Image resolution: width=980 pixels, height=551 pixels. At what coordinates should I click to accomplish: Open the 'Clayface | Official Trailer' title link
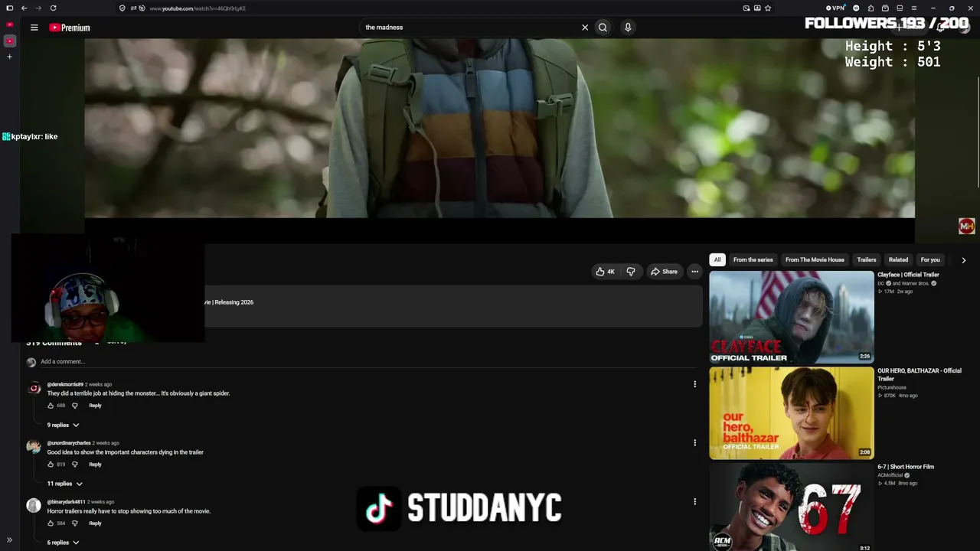(x=908, y=275)
